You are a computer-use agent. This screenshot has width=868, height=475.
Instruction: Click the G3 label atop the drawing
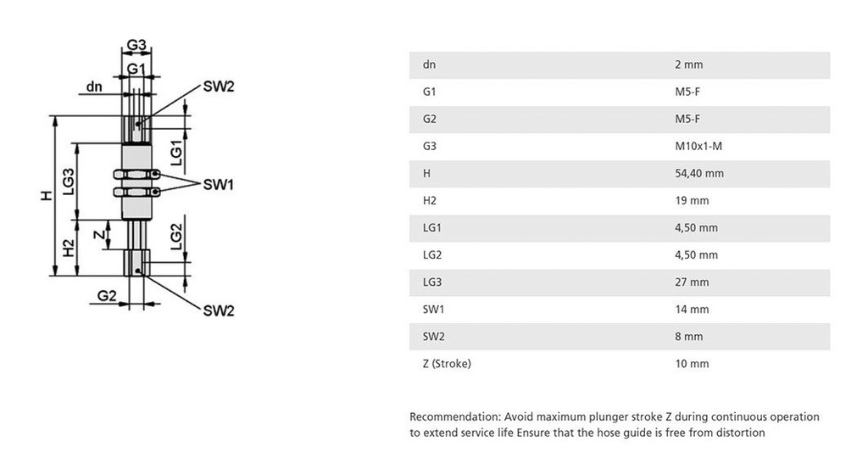point(136,44)
